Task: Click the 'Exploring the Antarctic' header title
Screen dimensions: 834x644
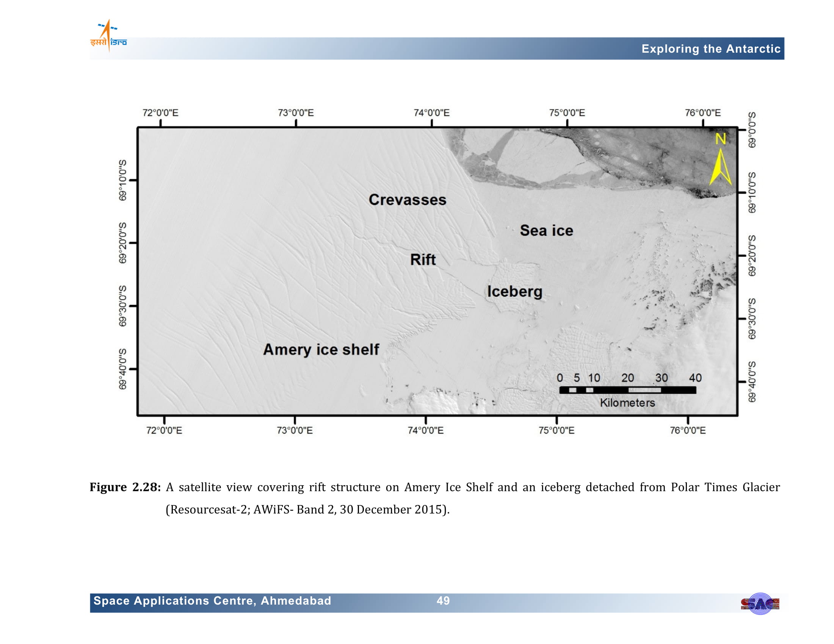Action: click(711, 49)
